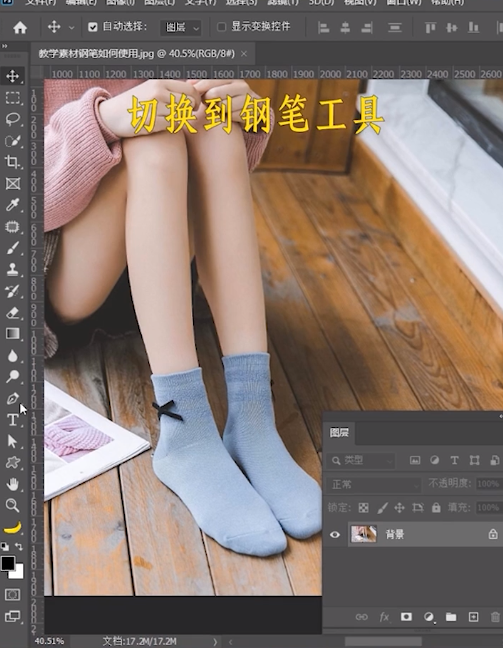Screen dimensions: 503x648
Task: Align horizontal centers in options bar
Action: pos(345,28)
